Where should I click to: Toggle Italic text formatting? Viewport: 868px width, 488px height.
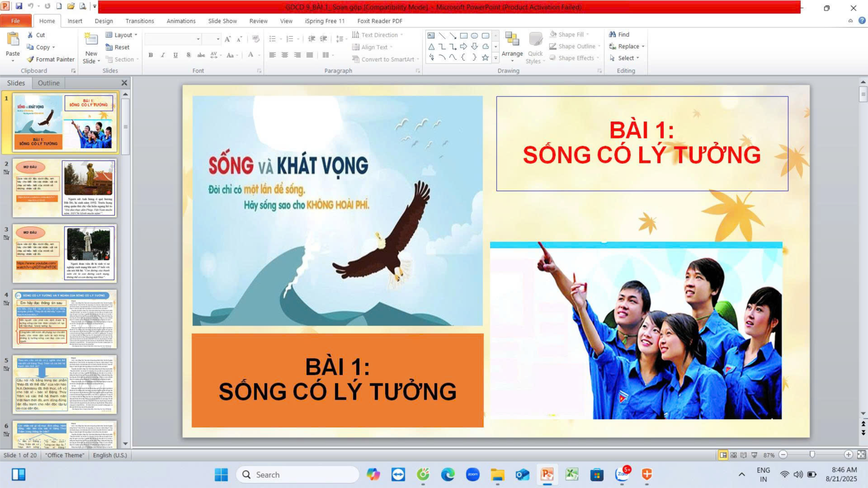click(x=163, y=55)
